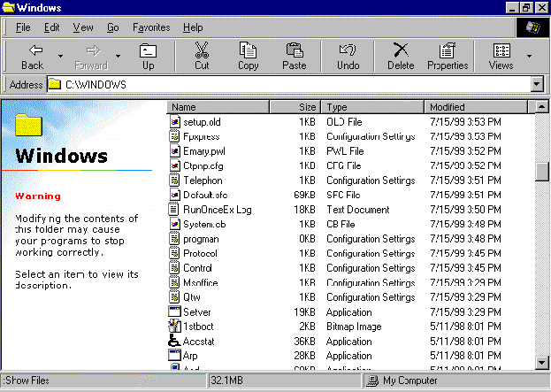Go up one folder level
551x392 pixels.
tap(148, 51)
